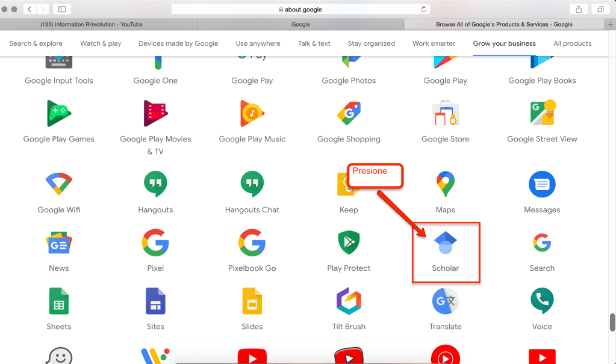Open the Google News icon
The image size is (616, 364).
(58, 242)
